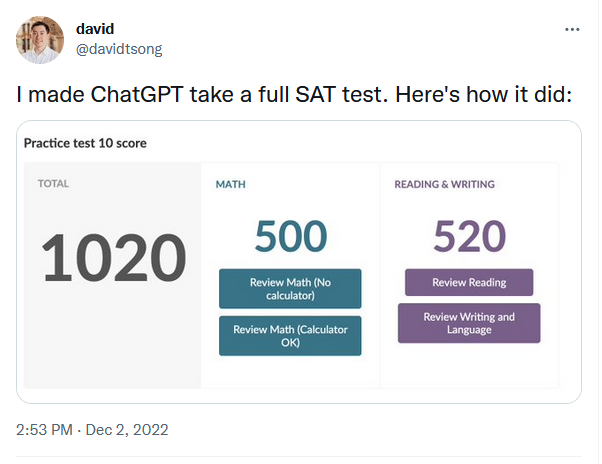Open the Review Reading button
602x464 pixels.
pos(469,282)
